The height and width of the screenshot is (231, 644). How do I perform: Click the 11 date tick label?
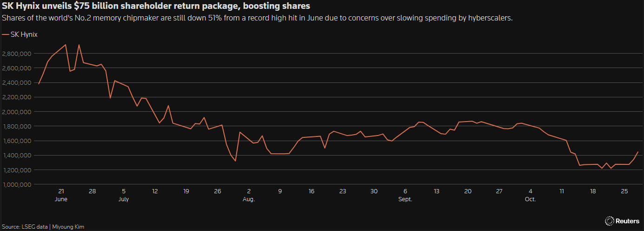(562, 191)
